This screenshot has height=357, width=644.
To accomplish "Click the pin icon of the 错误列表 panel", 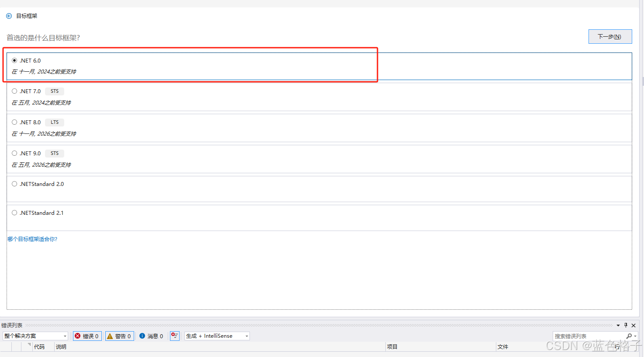I will tap(626, 325).
